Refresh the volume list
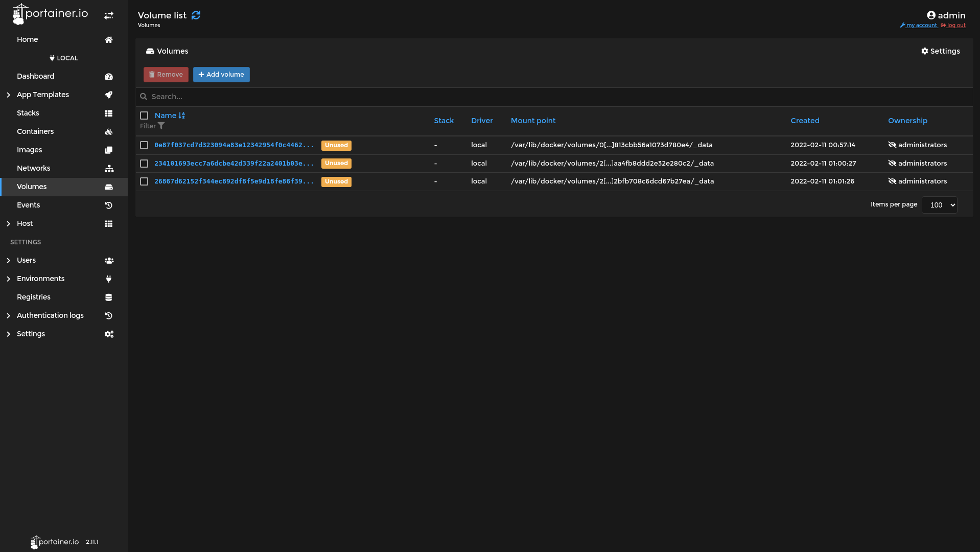Image resolution: width=980 pixels, height=552 pixels. click(196, 15)
